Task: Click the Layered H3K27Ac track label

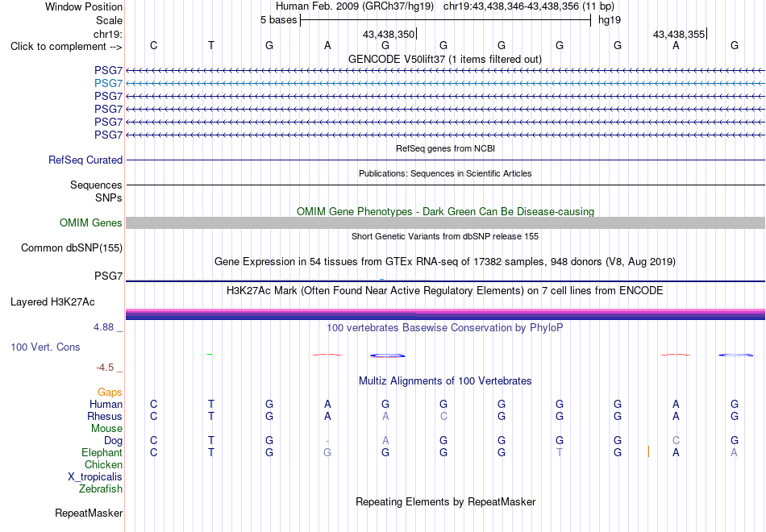Action: click(x=52, y=302)
